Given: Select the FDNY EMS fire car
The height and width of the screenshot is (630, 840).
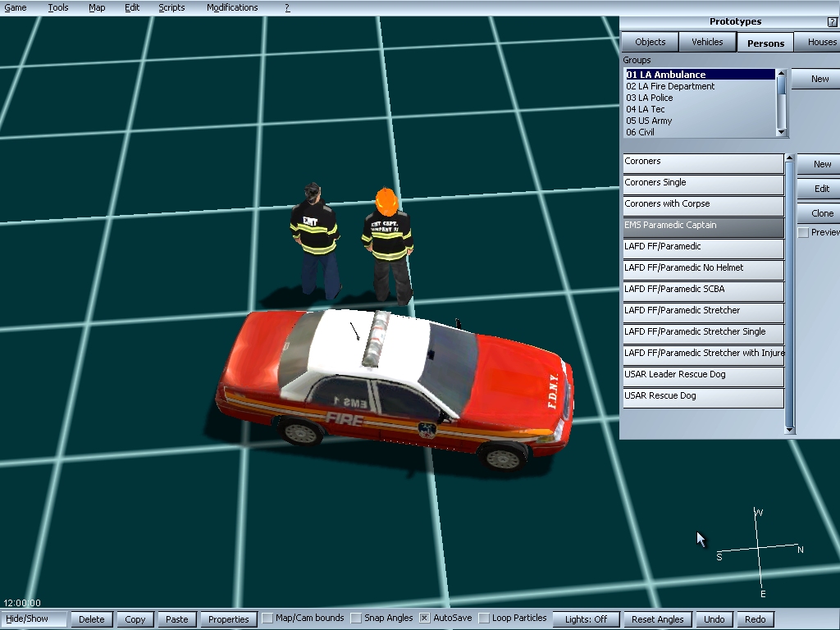Looking at the screenshot, I should (395, 389).
